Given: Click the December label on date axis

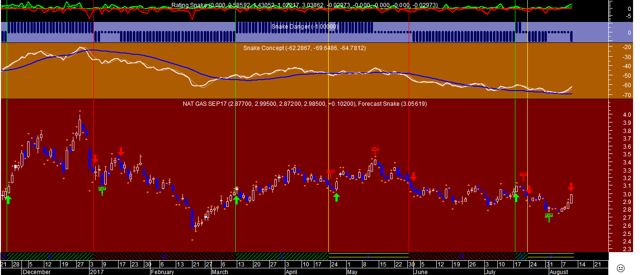Looking at the screenshot, I should pyautogui.click(x=37, y=272).
